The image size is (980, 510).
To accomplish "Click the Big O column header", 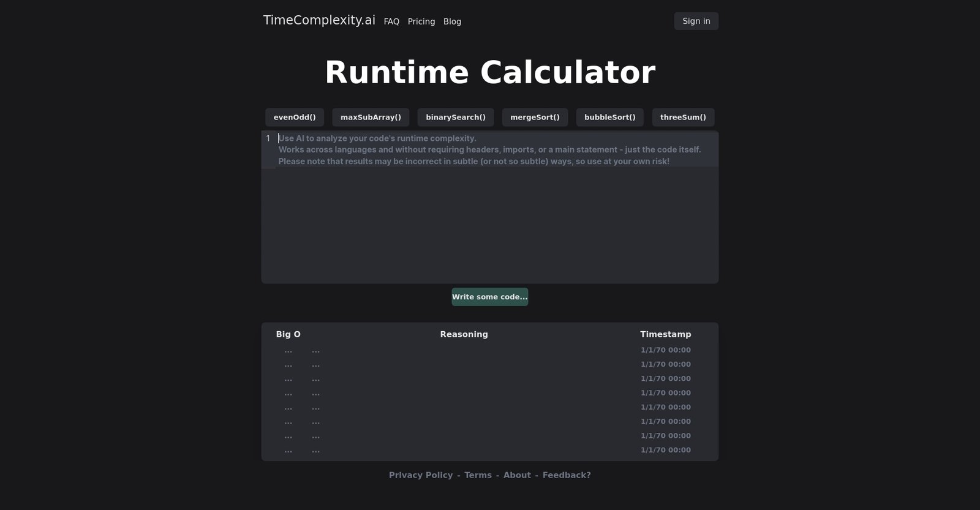I will click(x=288, y=334).
